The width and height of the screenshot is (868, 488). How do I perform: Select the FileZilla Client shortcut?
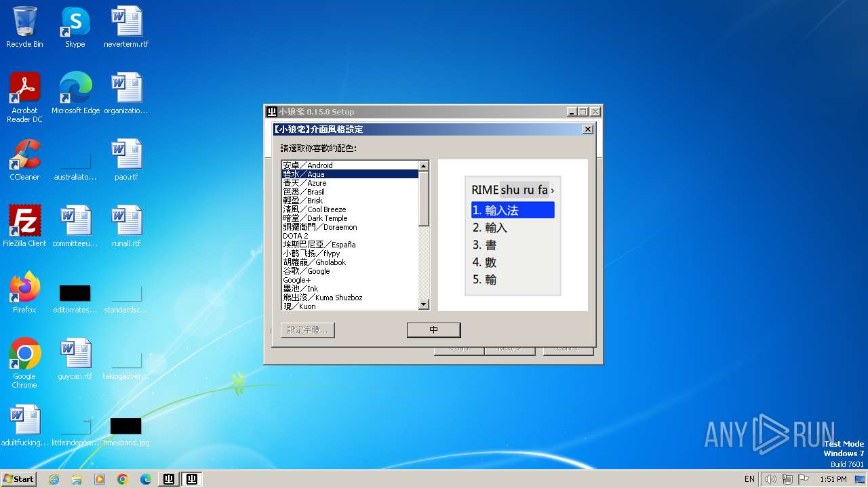[24, 226]
